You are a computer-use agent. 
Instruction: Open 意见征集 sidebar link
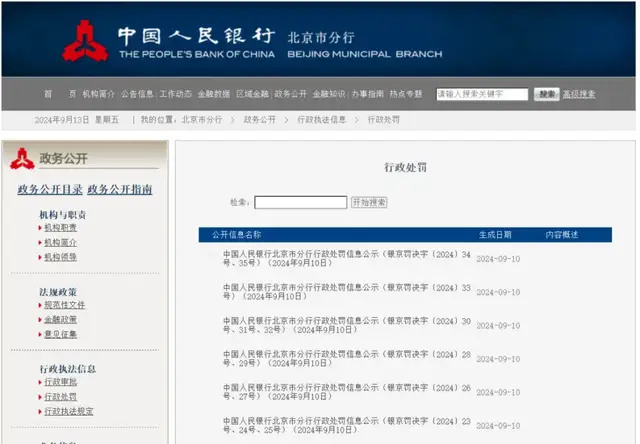coord(60,334)
